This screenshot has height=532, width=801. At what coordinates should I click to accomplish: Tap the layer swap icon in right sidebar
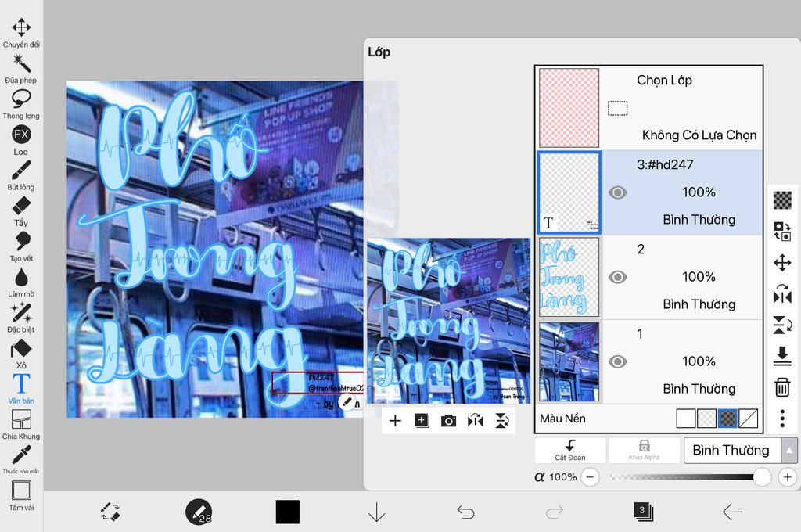[782, 231]
